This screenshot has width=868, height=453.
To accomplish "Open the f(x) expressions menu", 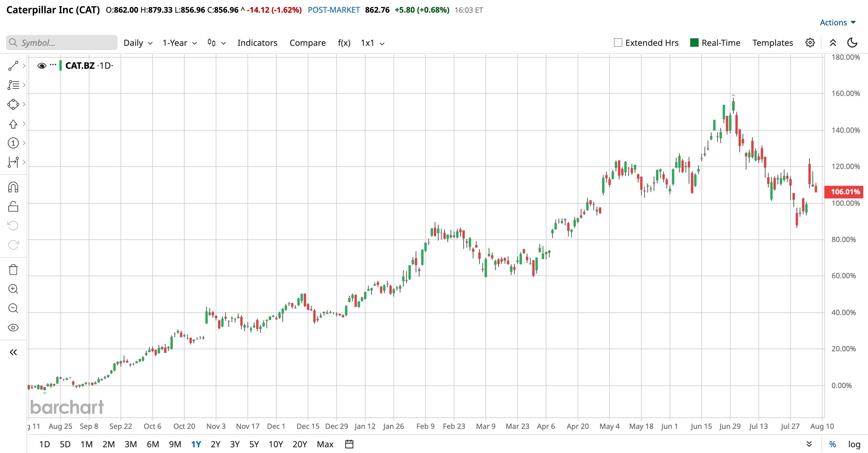I will click(344, 43).
